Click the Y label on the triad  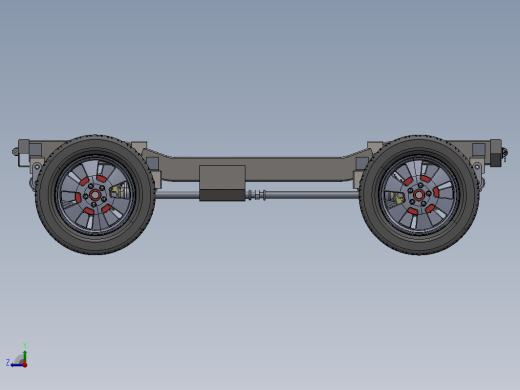coord(25,345)
